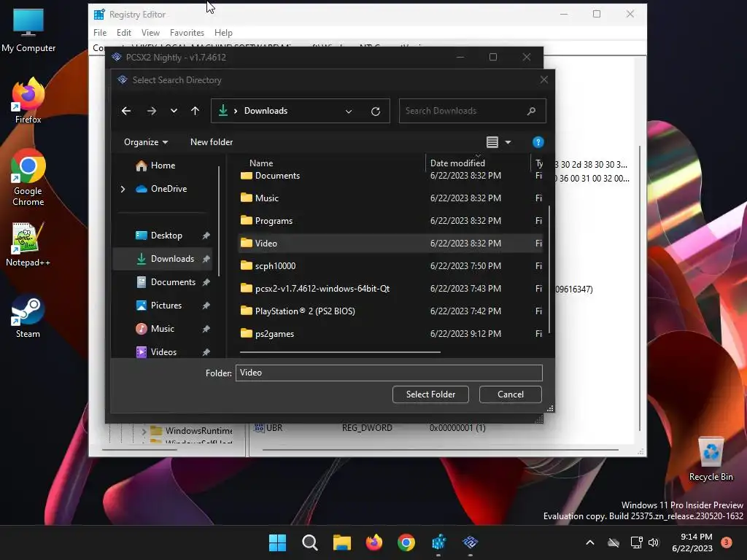This screenshot has width=747, height=560.
Task: Unpin Desktop using its pin icon
Action: [206, 236]
